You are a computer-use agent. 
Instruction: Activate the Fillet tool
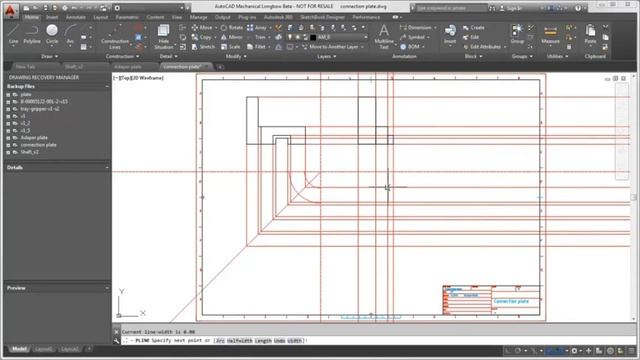[x=257, y=47]
